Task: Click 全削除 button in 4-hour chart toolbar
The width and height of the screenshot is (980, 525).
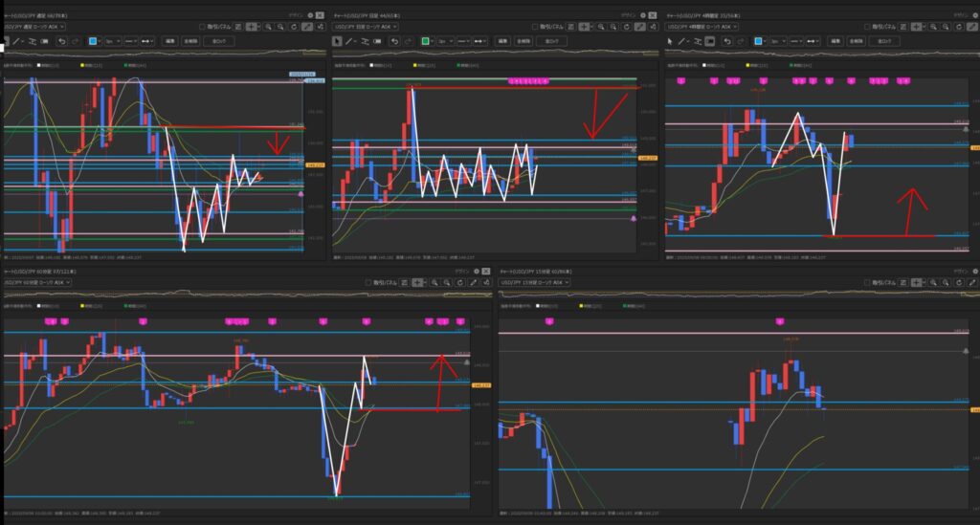Action: pos(856,41)
